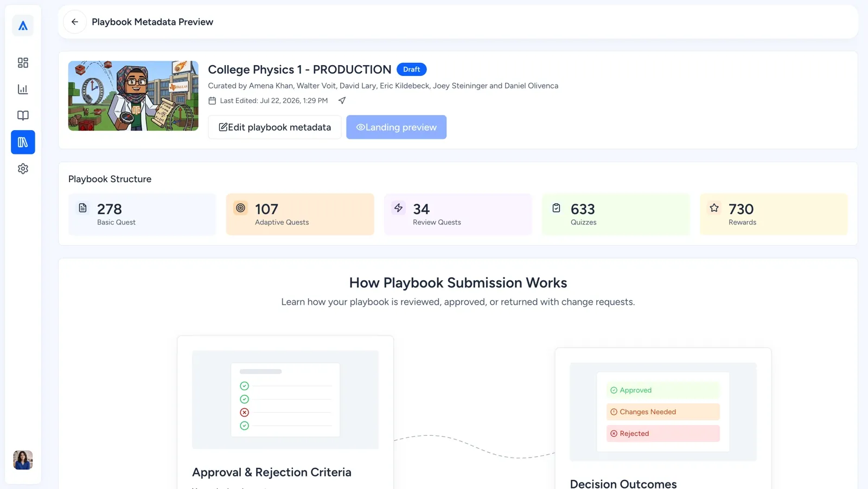Click the Approved outcome label
The height and width of the screenshot is (489, 868).
(x=663, y=390)
